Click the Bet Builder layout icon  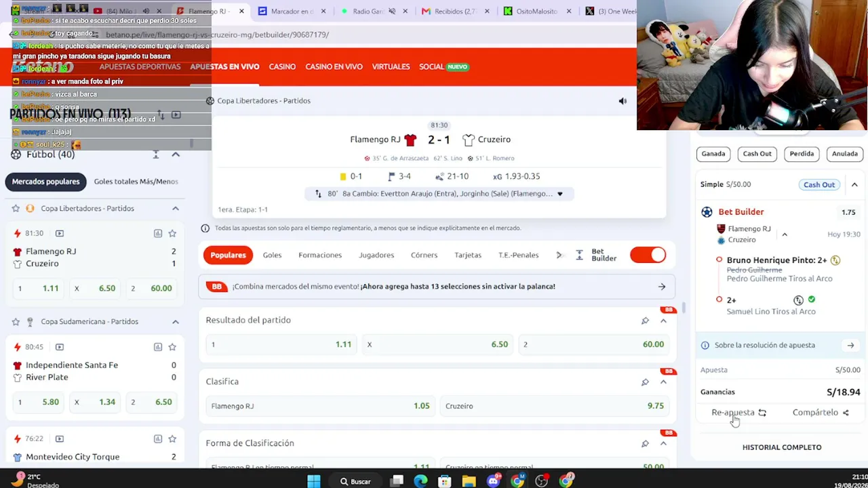point(579,255)
